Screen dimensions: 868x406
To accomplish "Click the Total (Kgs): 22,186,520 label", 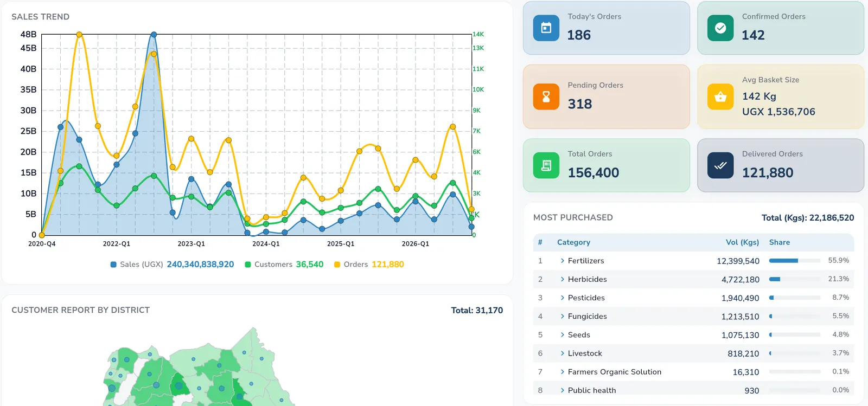I will click(808, 218).
